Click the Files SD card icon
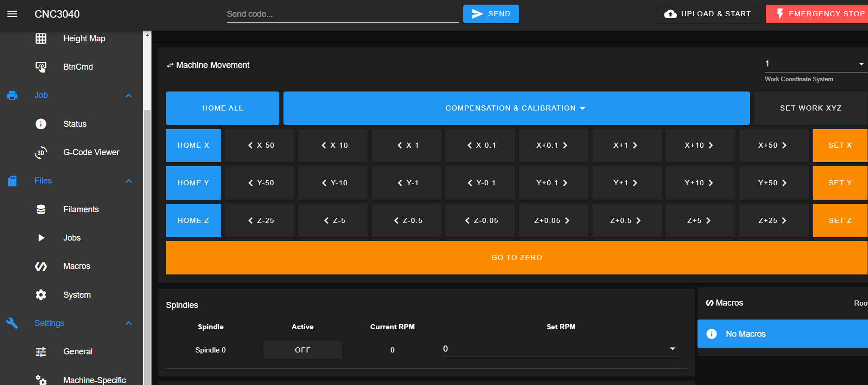The image size is (868, 385). click(x=13, y=181)
